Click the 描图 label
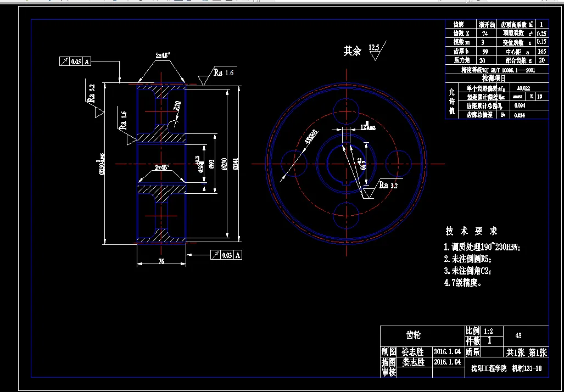The image size is (564, 392). coord(388,362)
